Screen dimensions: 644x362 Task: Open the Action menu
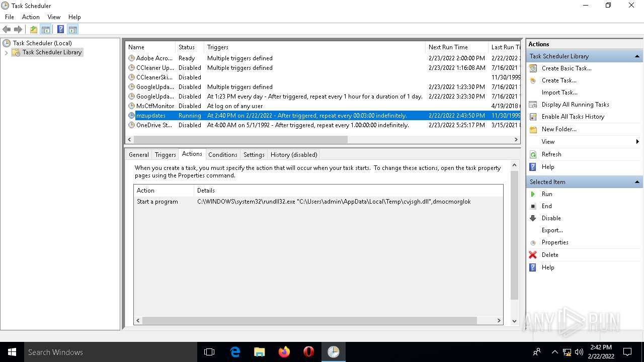(x=31, y=17)
